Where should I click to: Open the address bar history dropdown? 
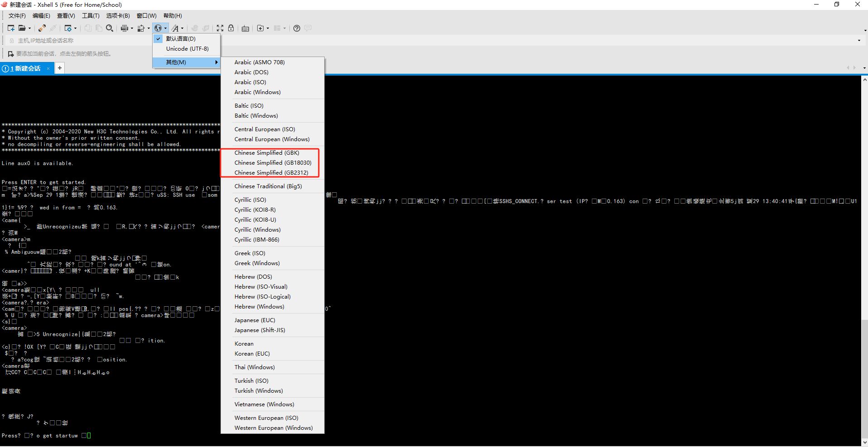[x=859, y=40]
